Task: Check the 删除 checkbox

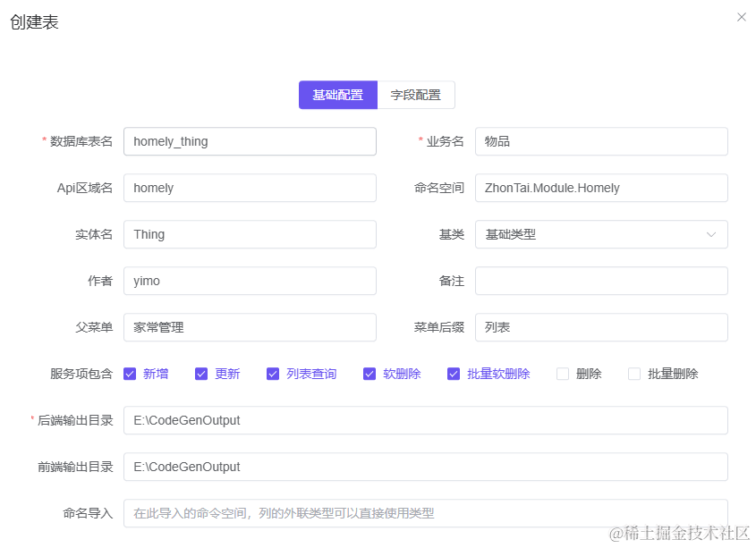Action: click(563, 374)
